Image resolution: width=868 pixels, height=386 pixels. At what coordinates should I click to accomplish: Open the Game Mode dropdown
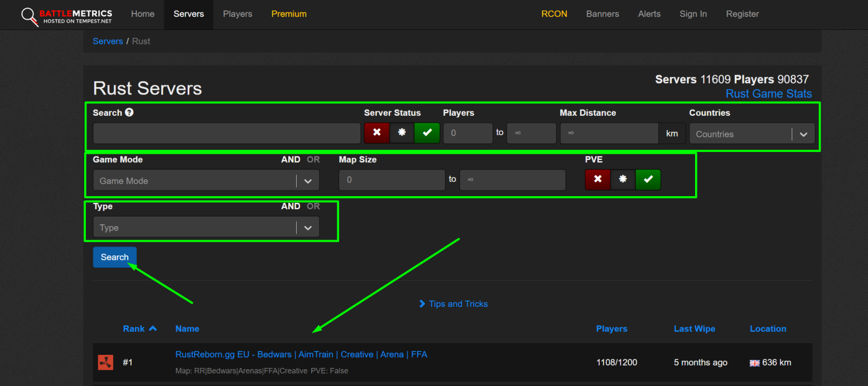(206, 181)
